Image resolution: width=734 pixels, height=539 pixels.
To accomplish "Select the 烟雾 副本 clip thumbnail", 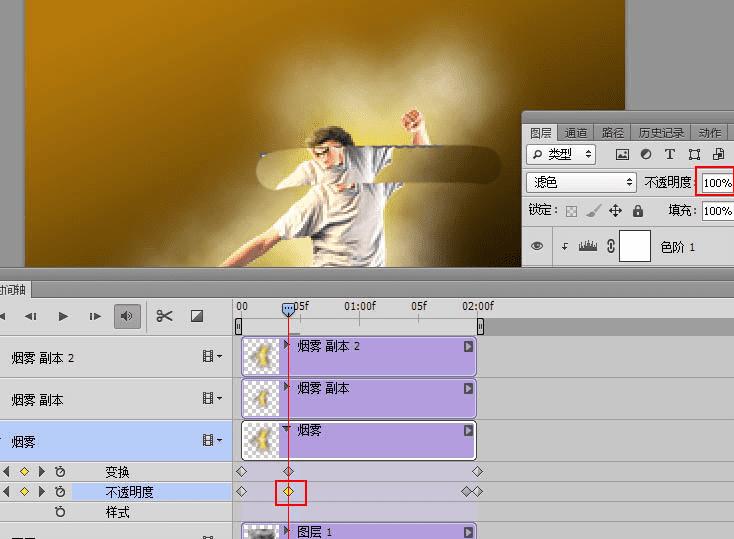I will pos(261,399).
